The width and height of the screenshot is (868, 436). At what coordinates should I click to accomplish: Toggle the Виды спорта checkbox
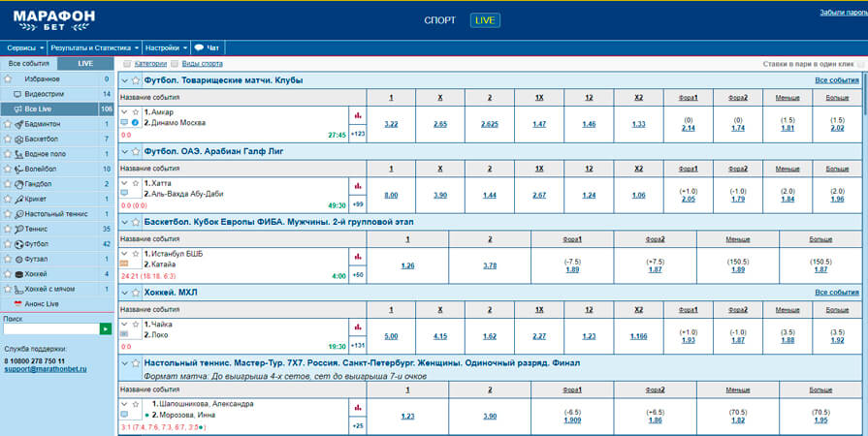pos(175,64)
